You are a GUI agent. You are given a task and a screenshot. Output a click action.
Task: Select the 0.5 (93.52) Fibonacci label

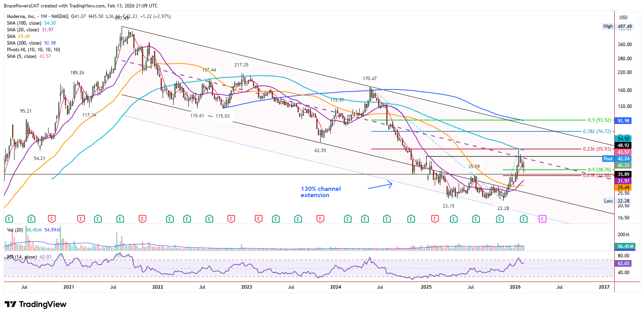pos(599,120)
